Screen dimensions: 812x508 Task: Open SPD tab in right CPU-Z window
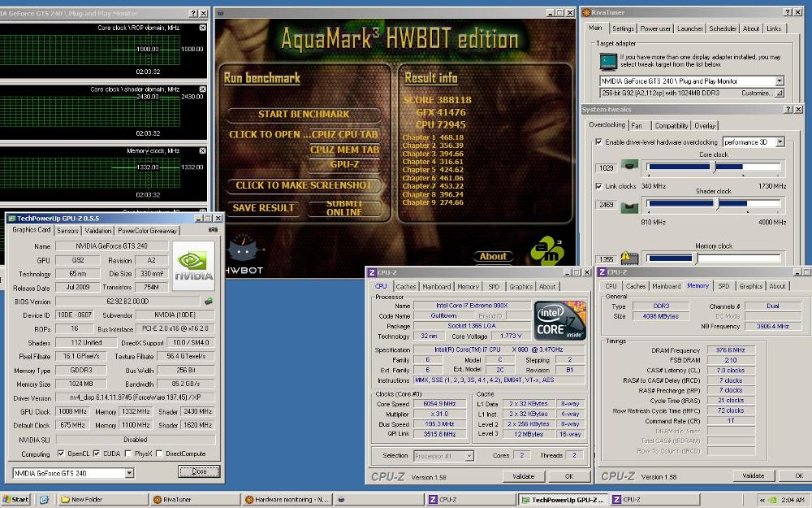(x=723, y=286)
